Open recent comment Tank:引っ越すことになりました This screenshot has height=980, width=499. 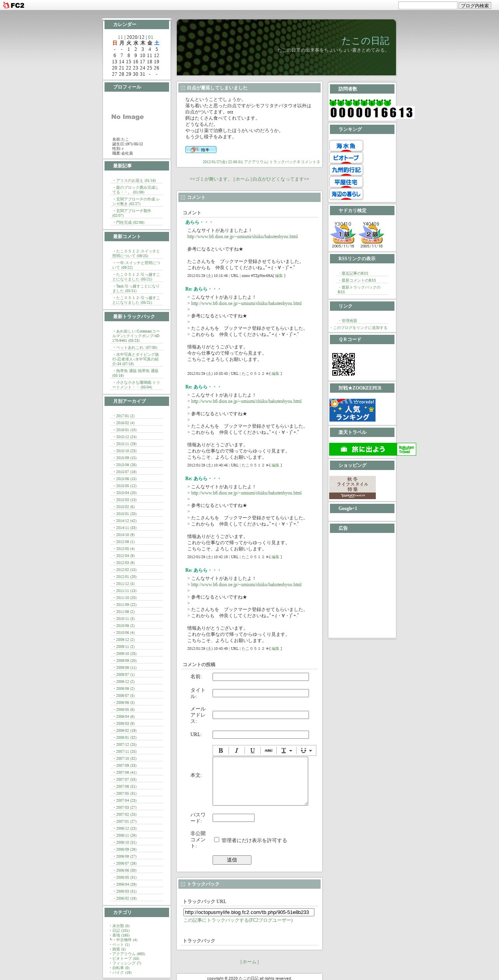click(136, 289)
